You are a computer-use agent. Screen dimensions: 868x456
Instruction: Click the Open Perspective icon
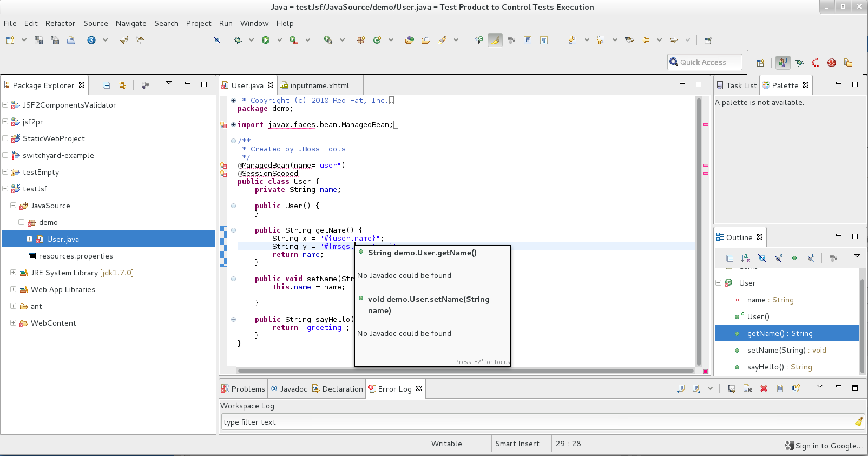click(760, 63)
